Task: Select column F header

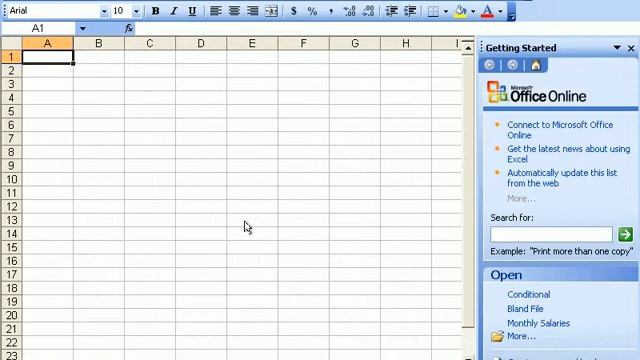Action: point(303,43)
